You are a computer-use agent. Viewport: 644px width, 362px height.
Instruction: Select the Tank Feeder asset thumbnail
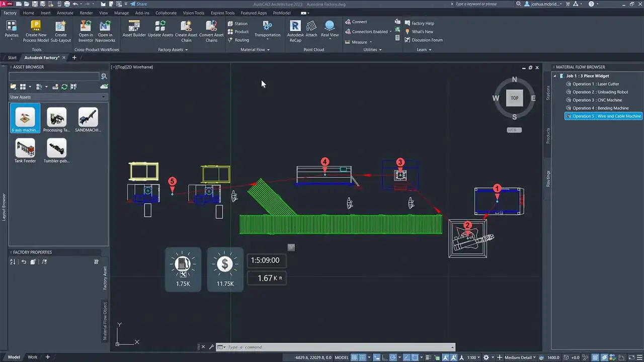point(25,151)
